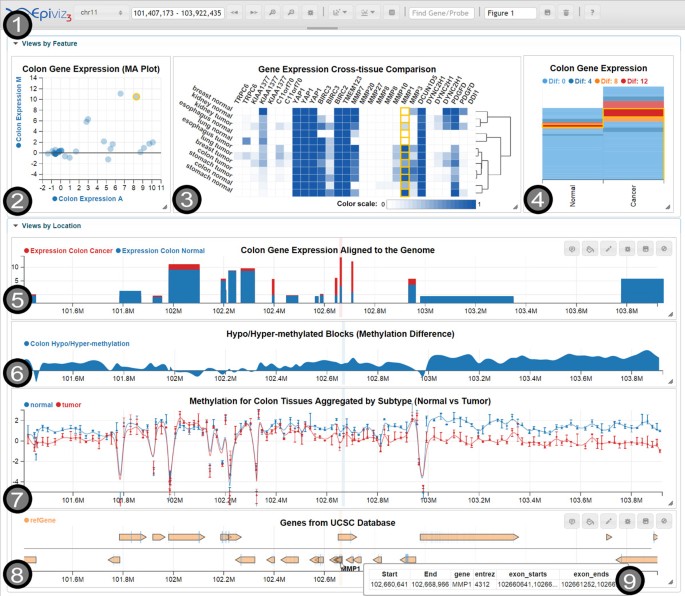The width and height of the screenshot is (685, 596).
Task: Step genome view backward with left arrows
Action: point(235,13)
